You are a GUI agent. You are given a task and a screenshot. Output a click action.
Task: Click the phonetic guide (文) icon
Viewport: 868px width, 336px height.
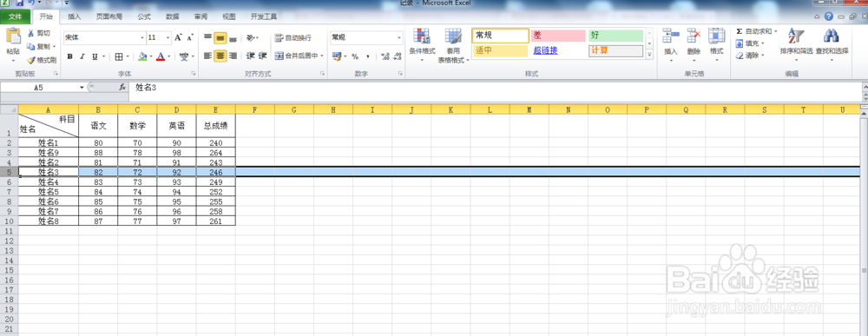pyautogui.click(x=184, y=56)
